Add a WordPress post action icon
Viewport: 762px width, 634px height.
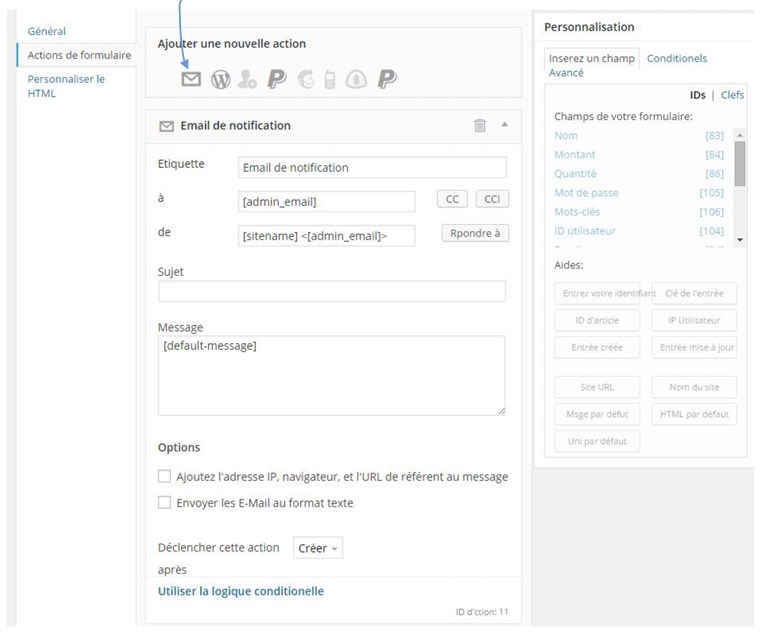coord(220,80)
